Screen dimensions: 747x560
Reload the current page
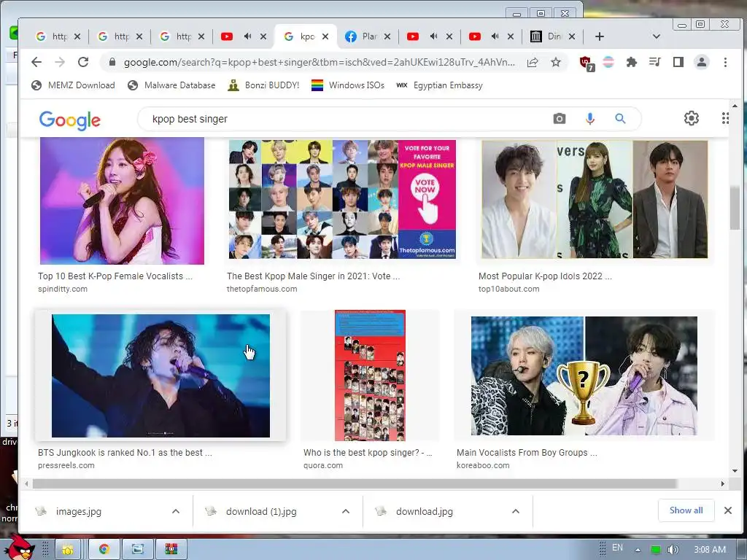[x=83, y=62]
